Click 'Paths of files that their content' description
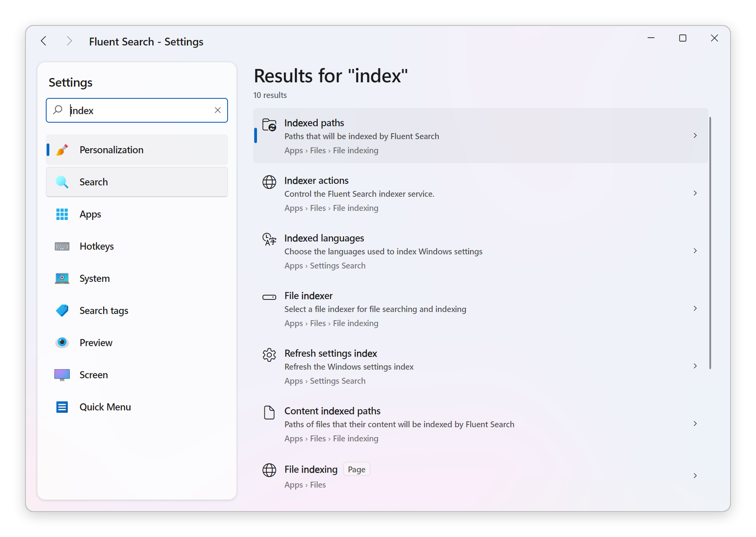Image resolution: width=756 pixels, height=537 pixels. pyautogui.click(x=399, y=425)
